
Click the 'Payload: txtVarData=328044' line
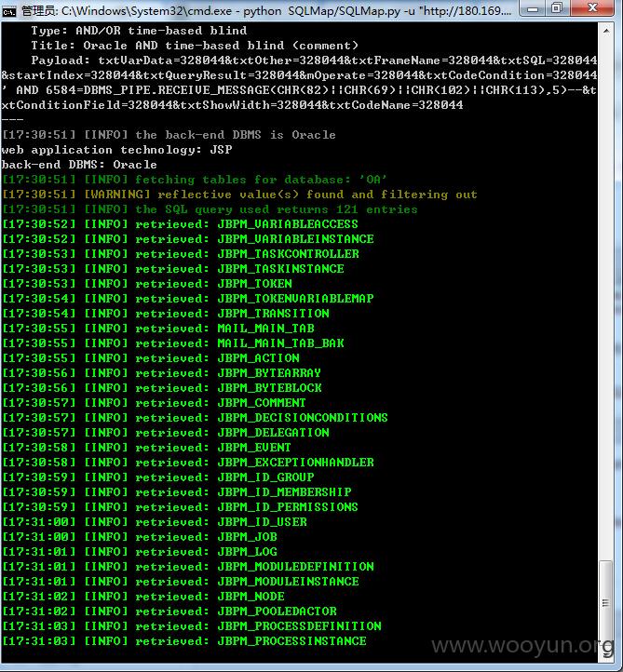[x=314, y=60]
